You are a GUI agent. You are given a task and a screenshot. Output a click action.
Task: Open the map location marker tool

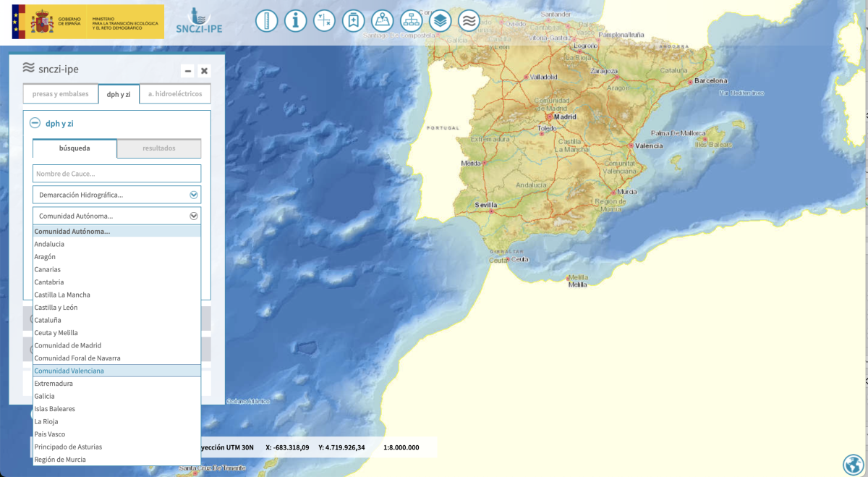coord(382,21)
